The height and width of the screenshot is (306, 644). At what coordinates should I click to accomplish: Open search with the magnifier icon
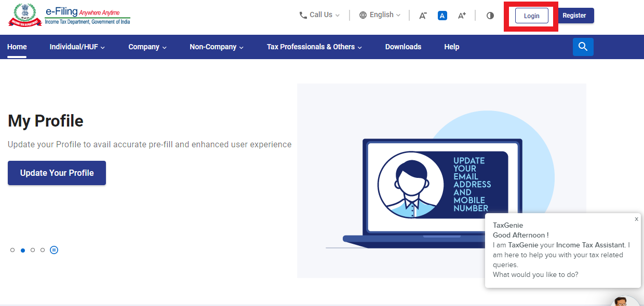pos(583,47)
